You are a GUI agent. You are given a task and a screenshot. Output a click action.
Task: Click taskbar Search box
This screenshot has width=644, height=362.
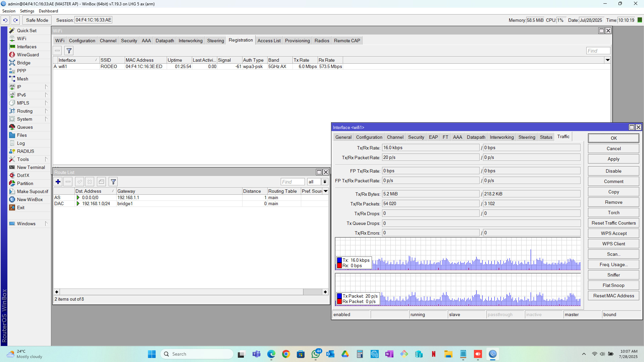coord(197,354)
